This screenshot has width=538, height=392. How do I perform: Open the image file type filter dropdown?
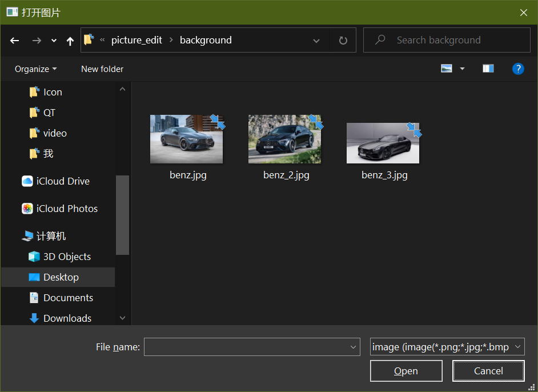[x=447, y=347]
